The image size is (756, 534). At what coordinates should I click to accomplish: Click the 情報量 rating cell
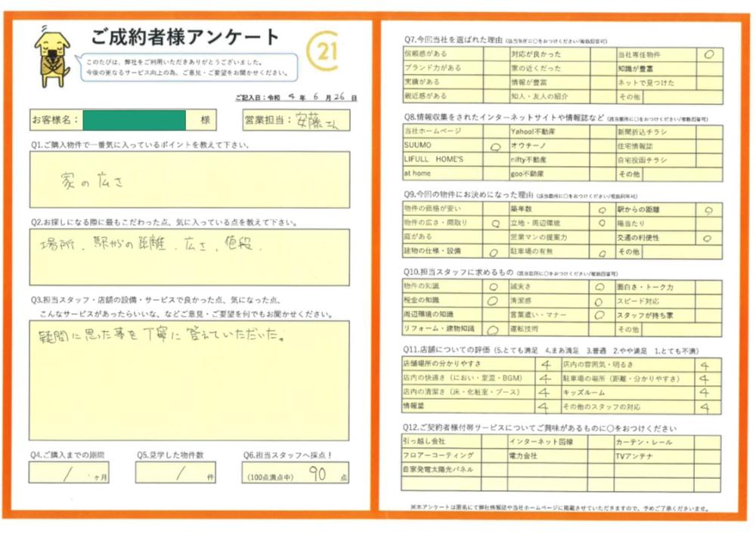547,406
